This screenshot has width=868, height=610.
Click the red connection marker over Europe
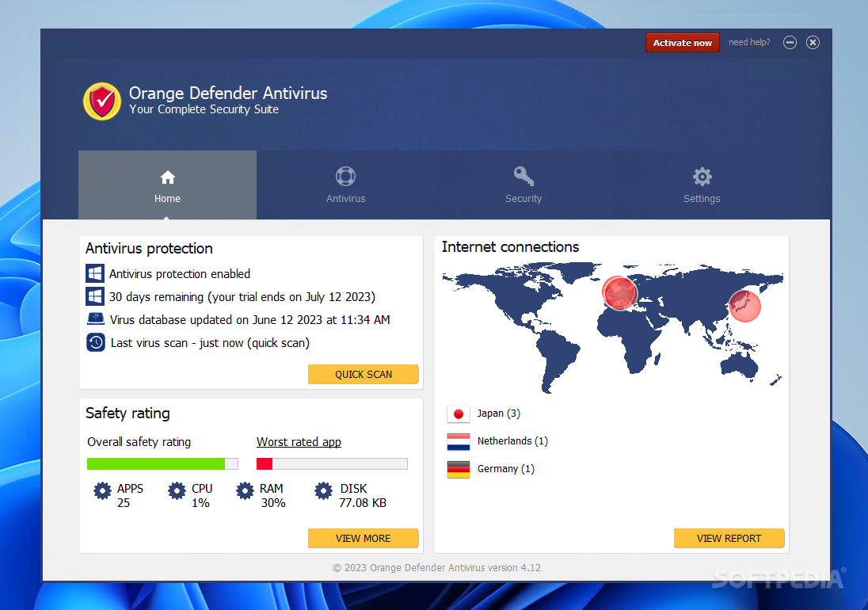(x=619, y=293)
